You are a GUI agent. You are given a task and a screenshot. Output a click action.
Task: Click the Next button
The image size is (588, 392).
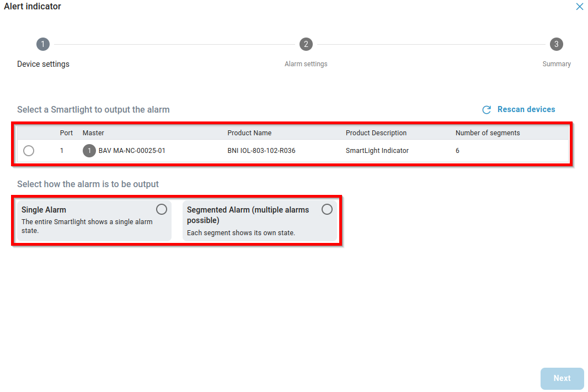pos(562,378)
